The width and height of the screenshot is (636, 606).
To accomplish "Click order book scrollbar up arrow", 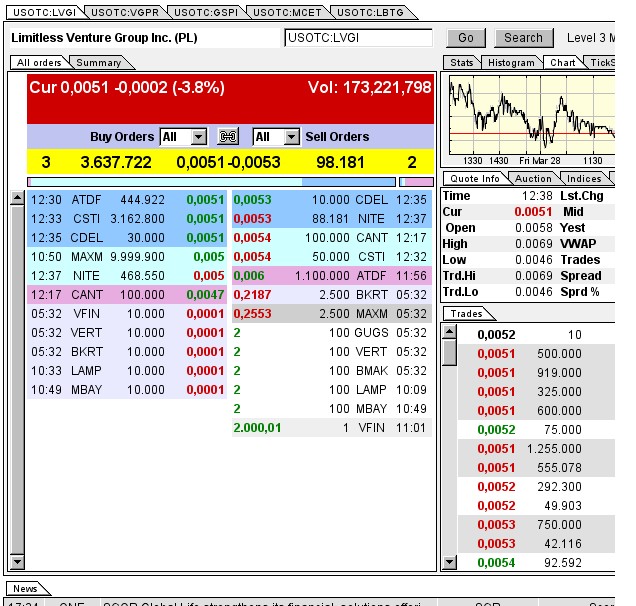I will click(17, 198).
